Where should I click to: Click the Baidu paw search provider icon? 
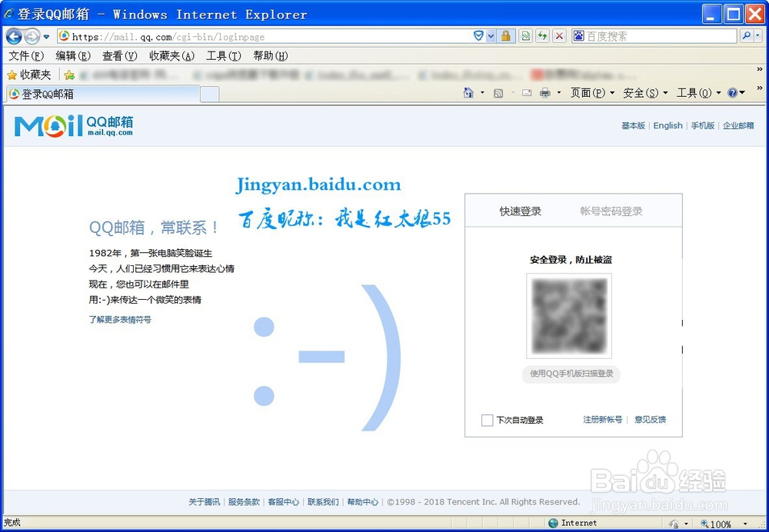(579, 36)
